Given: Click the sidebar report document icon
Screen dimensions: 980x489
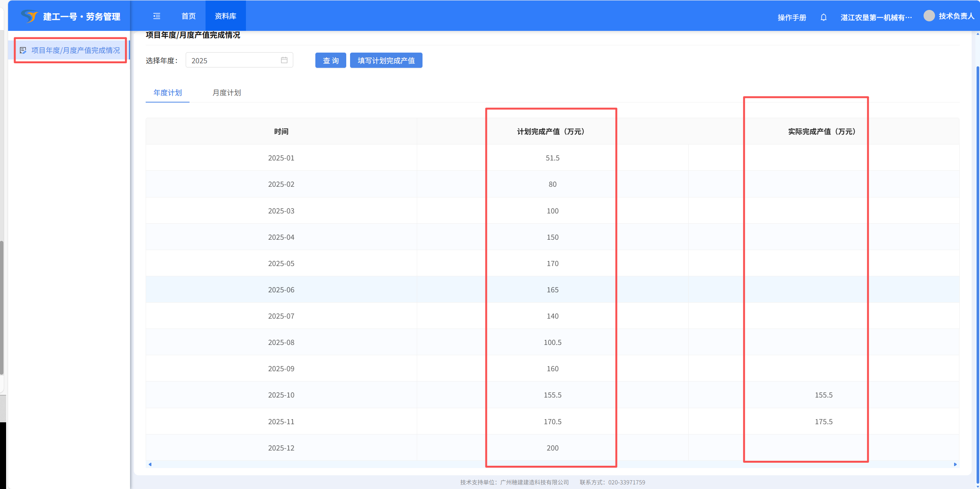Looking at the screenshot, I should 23,50.
